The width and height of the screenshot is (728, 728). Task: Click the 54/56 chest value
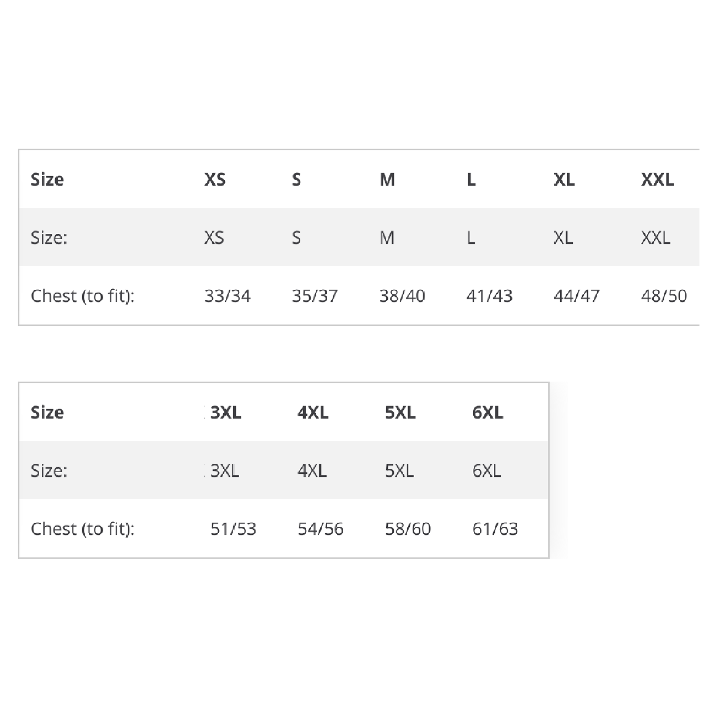[x=321, y=529]
